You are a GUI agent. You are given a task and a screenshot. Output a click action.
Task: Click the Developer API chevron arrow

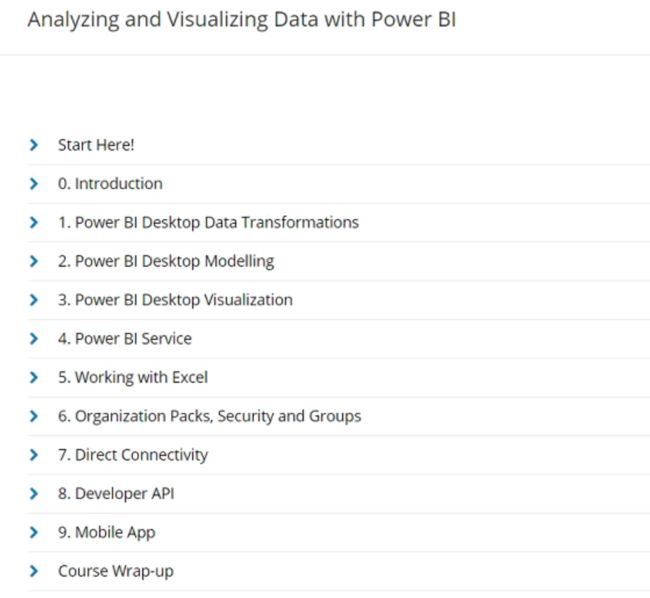(34, 494)
